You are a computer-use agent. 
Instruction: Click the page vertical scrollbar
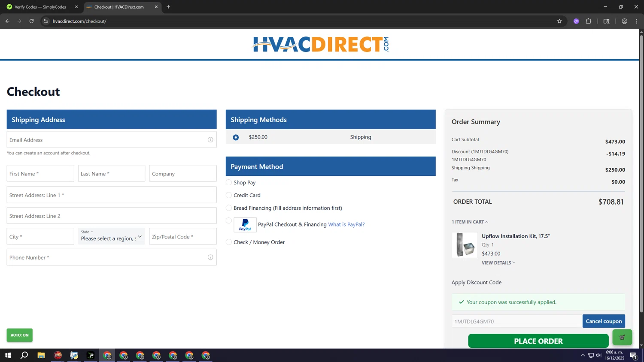(641, 174)
